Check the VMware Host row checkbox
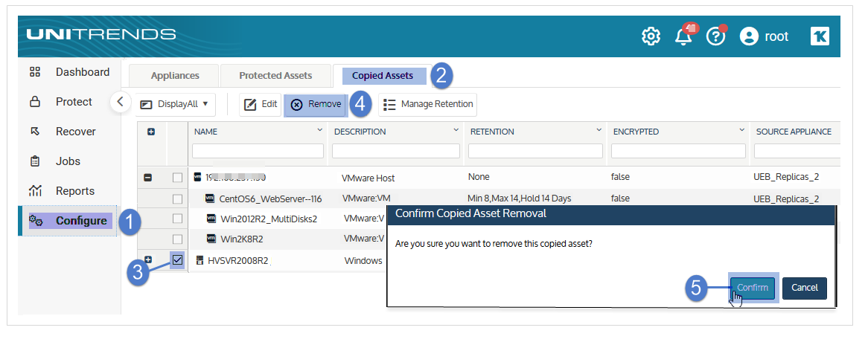 pos(177,178)
